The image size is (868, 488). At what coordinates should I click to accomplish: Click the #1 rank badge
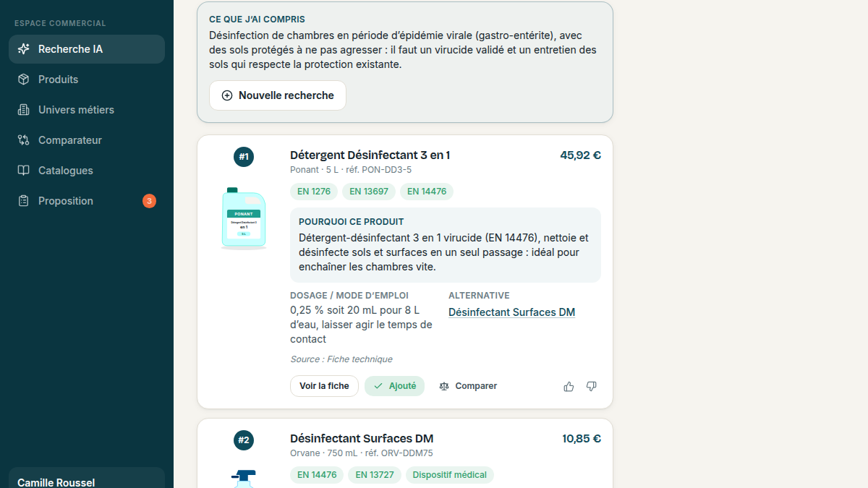coord(244,156)
